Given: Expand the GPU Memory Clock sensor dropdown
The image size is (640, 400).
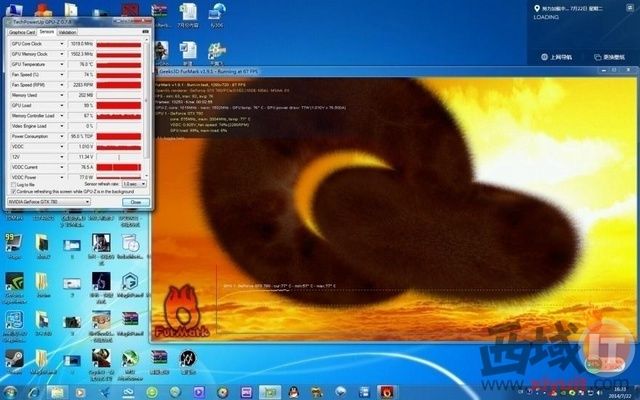Looking at the screenshot, I should point(62,54).
